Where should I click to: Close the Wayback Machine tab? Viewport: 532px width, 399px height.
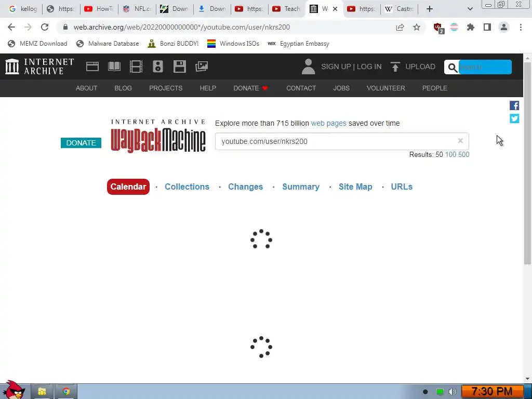335,9
